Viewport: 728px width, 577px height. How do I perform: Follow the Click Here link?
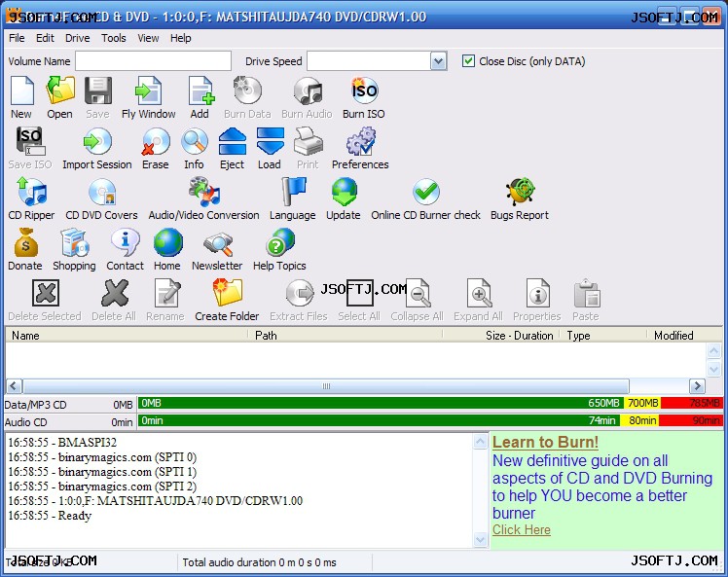522,529
